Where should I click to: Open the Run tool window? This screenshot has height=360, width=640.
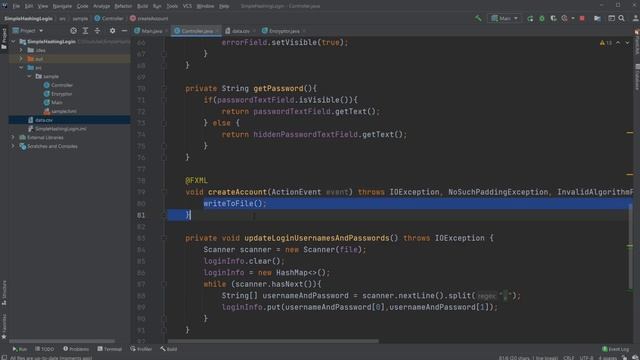tap(20, 349)
